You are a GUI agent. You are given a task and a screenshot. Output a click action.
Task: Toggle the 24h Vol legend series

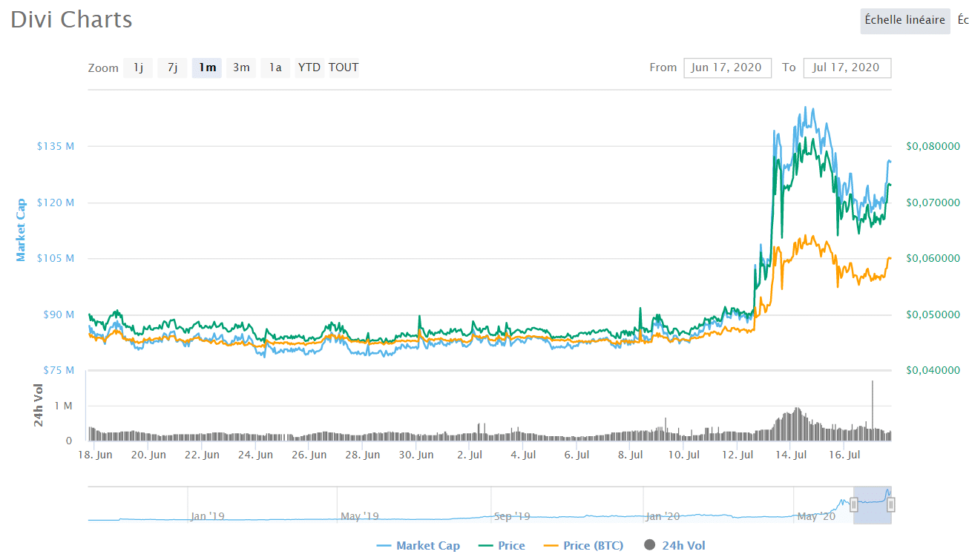coord(675,545)
